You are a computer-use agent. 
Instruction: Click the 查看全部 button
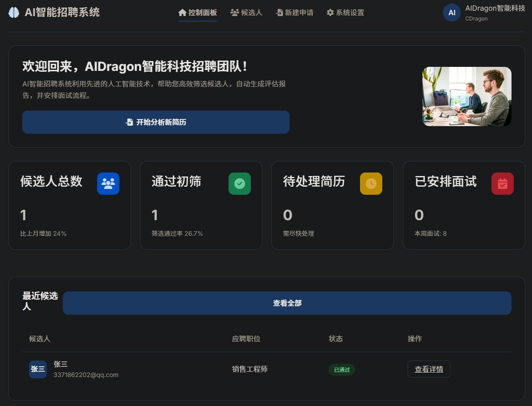287,303
